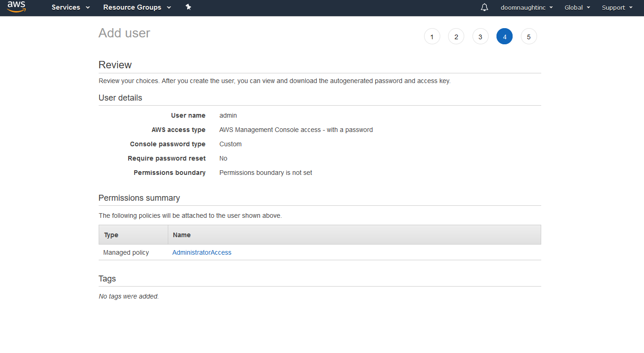Click the Require password reset value 'No'
644x353 pixels.
[x=223, y=158]
